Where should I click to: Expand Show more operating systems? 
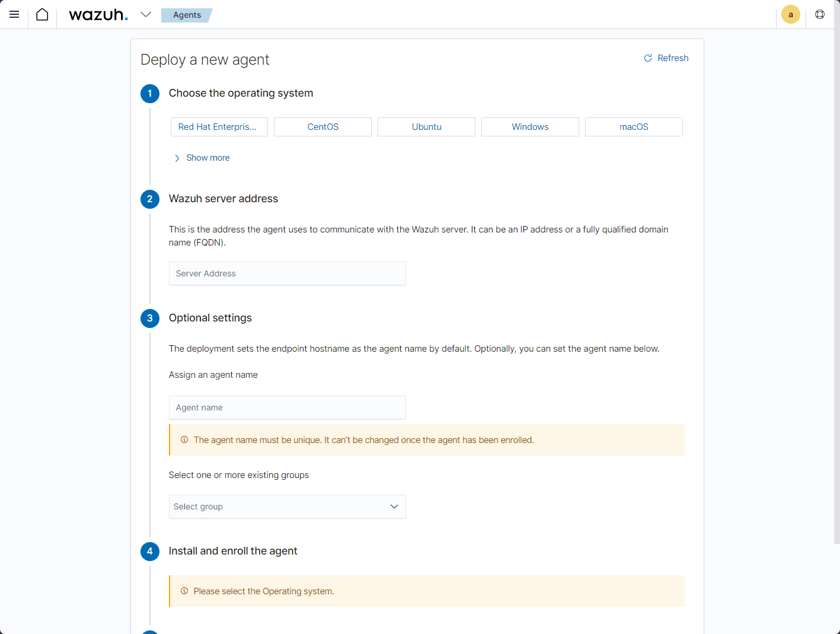(x=202, y=158)
